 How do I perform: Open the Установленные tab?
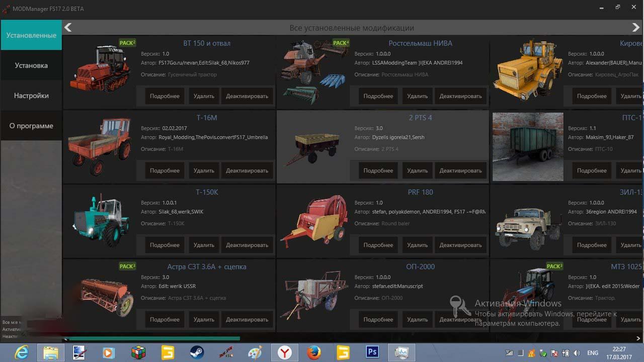pyautogui.click(x=31, y=36)
